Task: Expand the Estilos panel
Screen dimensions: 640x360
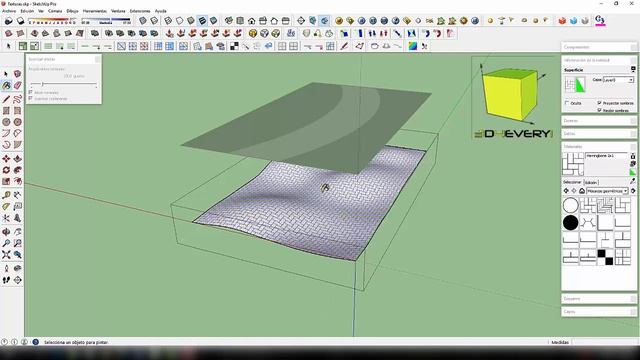Action: pos(599,133)
